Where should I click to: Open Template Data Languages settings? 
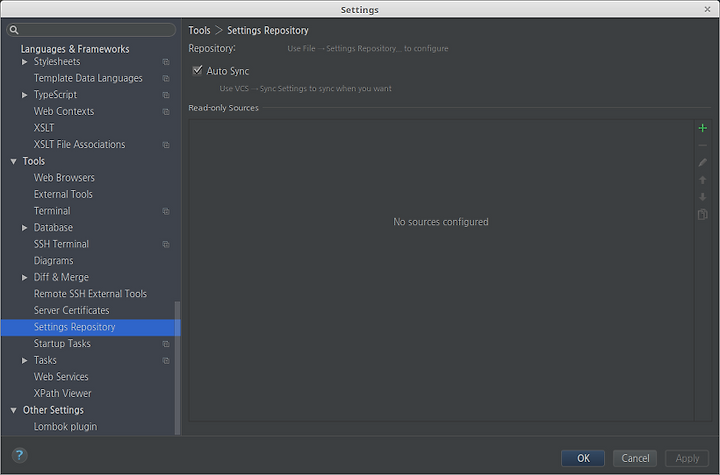88,78
